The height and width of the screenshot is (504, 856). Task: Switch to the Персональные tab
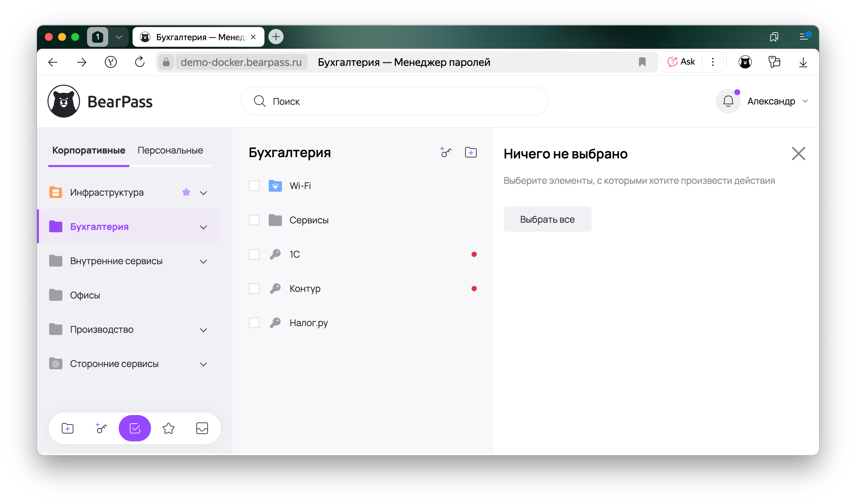(x=170, y=151)
